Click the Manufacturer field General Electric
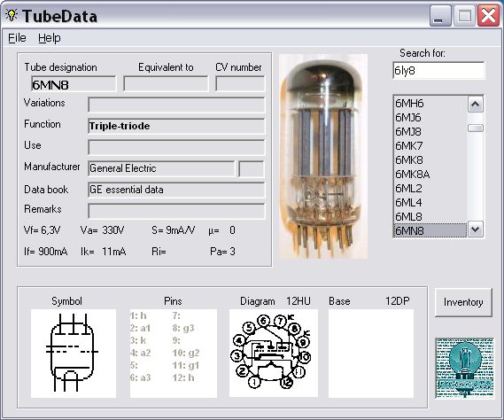The width and height of the screenshot is (504, 420). click(x=161, y=168)
